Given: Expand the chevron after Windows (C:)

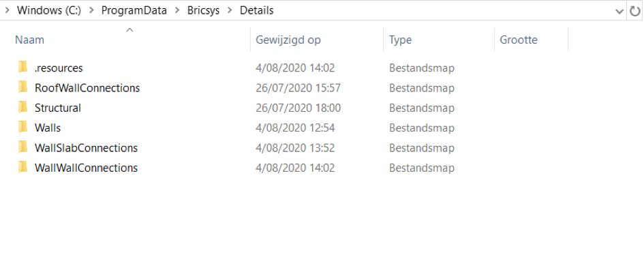Looking at the screenshot, I should 91,11.
